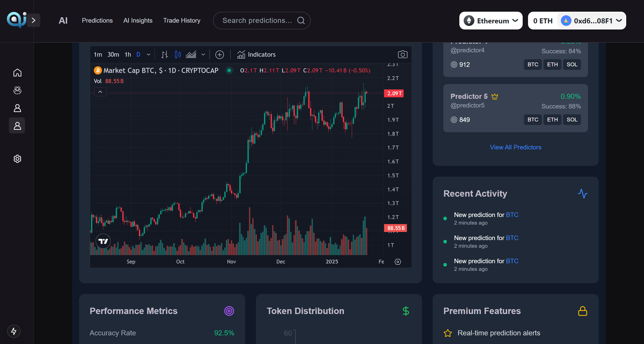Click the Ethereum logo icon

tap(469, 21)
